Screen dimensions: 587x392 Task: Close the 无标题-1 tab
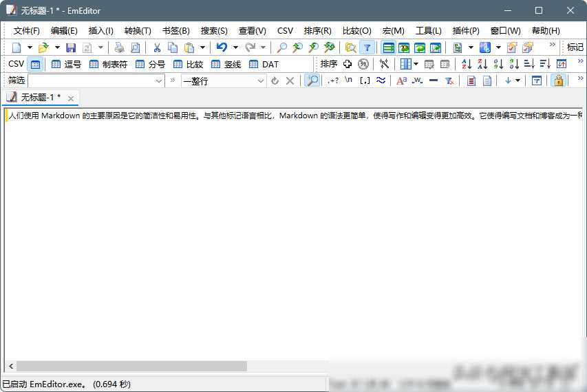click(x=71, y=98)
